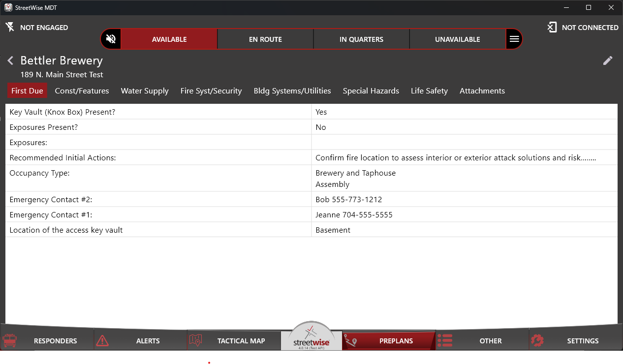Set status to En Route

(265, 39)
